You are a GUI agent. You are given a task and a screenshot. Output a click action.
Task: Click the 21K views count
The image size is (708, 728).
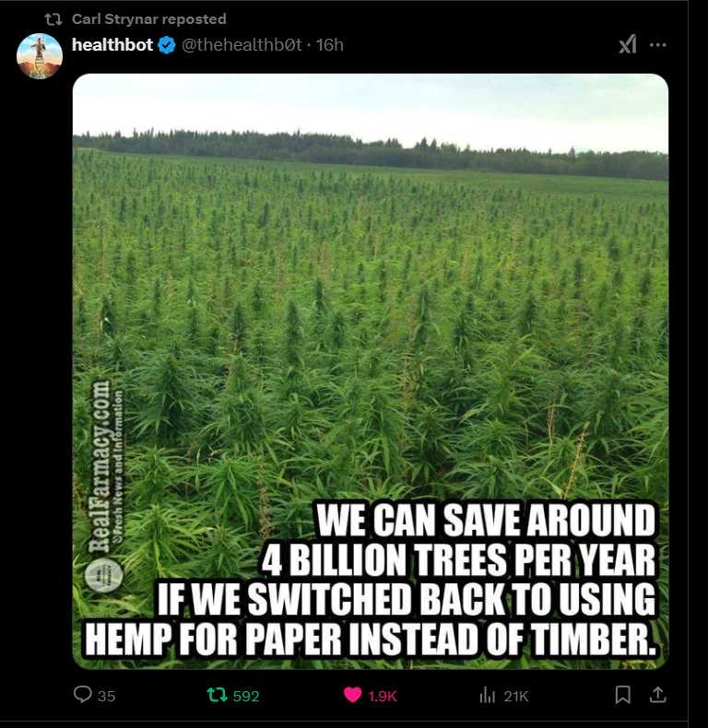(516, 696)
